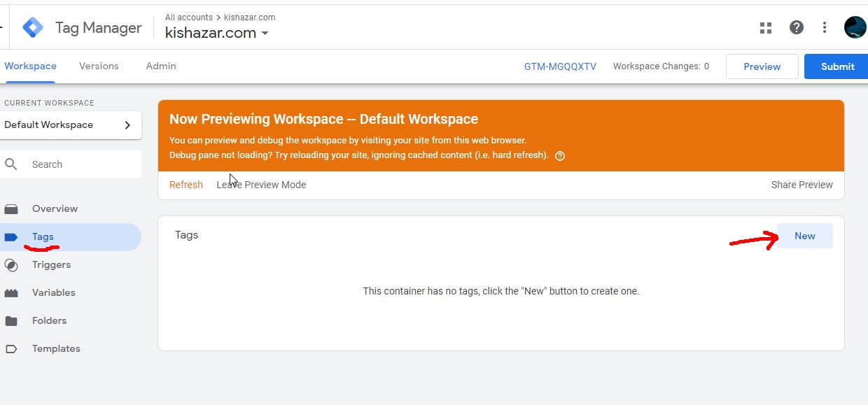Click the Folders icon in sidebar

(11, 321)
